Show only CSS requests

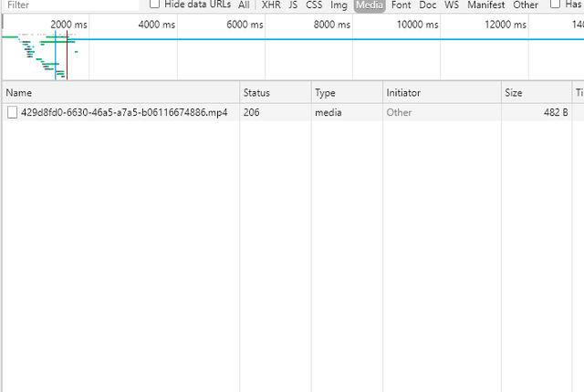[314, 5]
